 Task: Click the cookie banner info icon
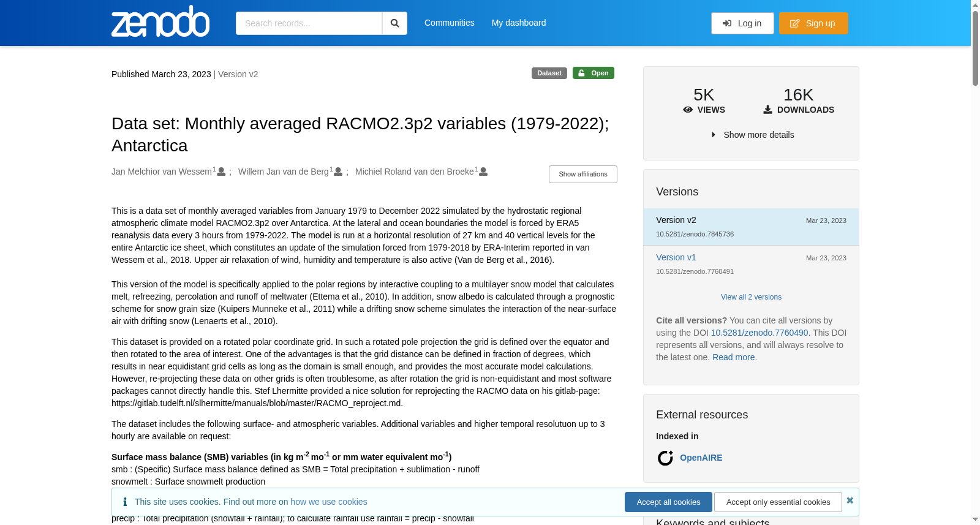(x=125, y=502)
